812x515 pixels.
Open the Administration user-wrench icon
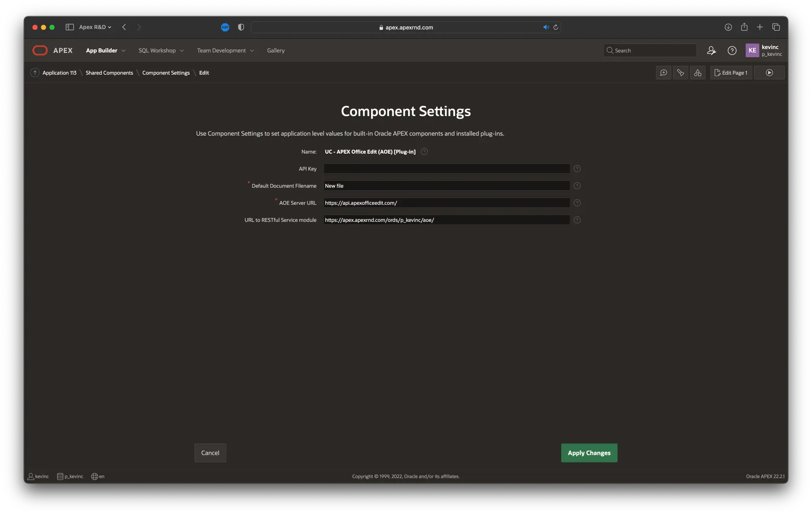coord(711,50)
